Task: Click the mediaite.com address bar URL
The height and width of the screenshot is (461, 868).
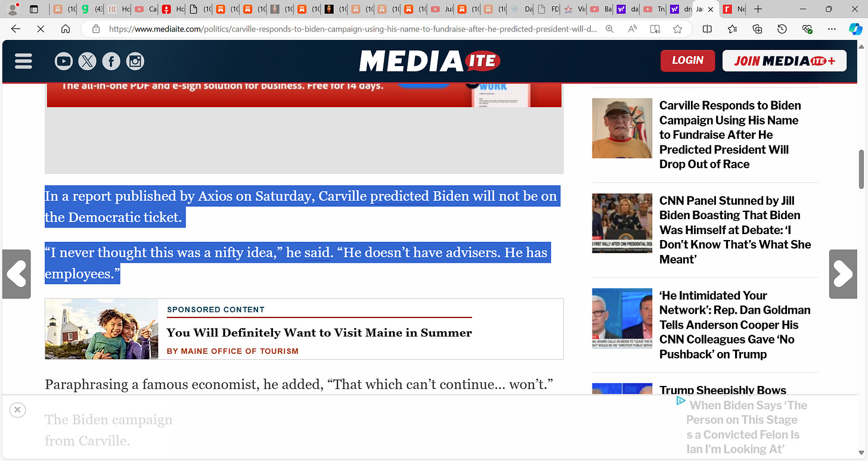Action: click(353, 29)
